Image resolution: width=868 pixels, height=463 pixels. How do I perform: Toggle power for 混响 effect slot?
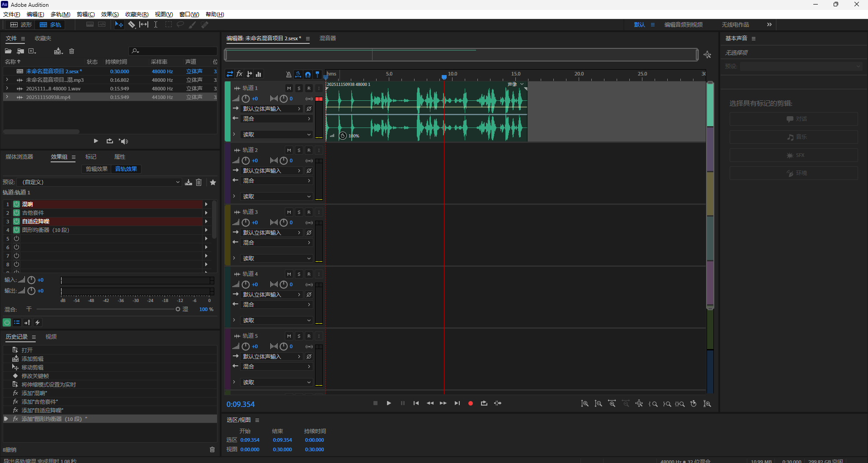coord(16,204)
